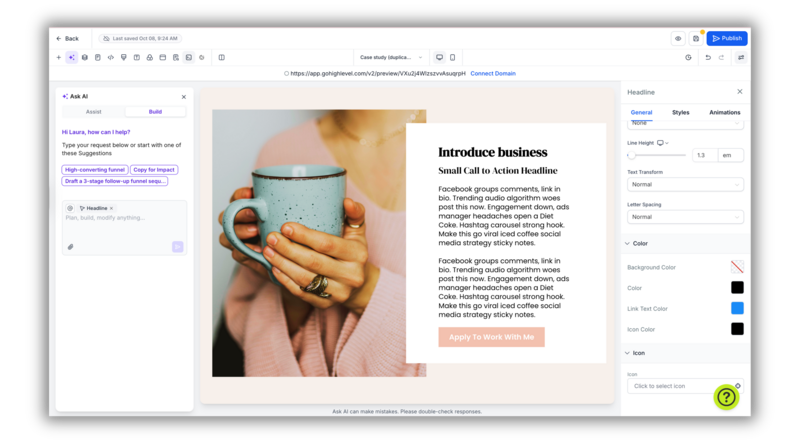Open the Animations tab
This screenshot has width=800, height=444.
pyautogui.click(x=724, y=113)
